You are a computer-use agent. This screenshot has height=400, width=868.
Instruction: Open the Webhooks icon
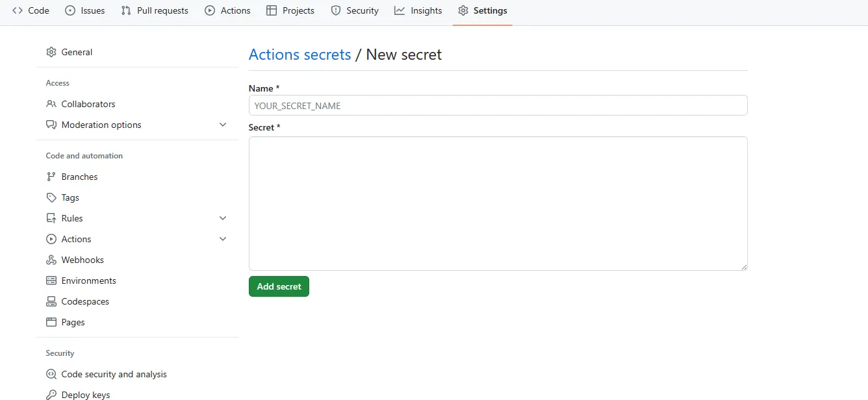51,259
